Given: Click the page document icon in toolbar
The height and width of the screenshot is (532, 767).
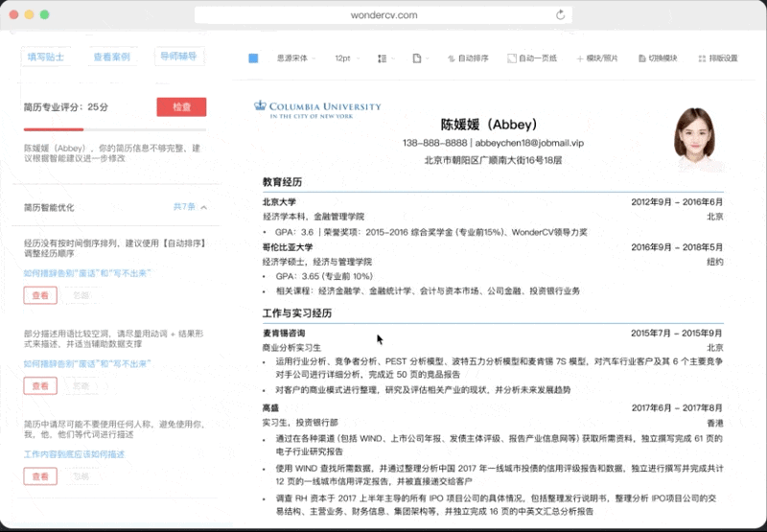Looking at the screenshot, I should tap(417, 58).
